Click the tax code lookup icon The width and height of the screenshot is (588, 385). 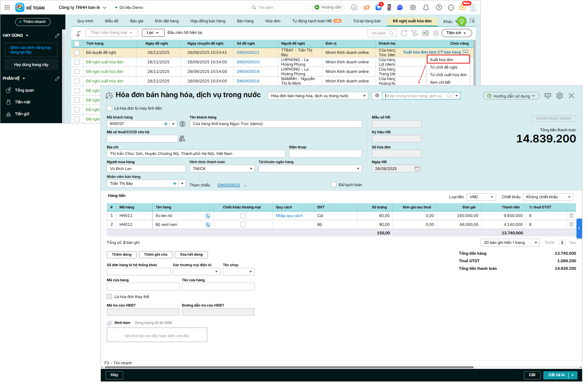point(182,139)
